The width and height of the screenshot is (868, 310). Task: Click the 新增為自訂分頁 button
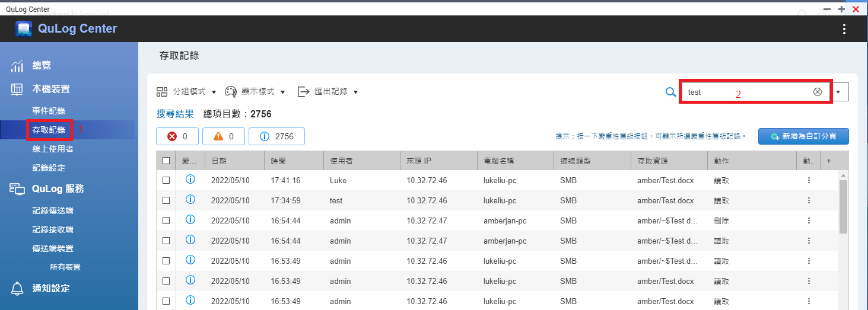click(803, 136)
